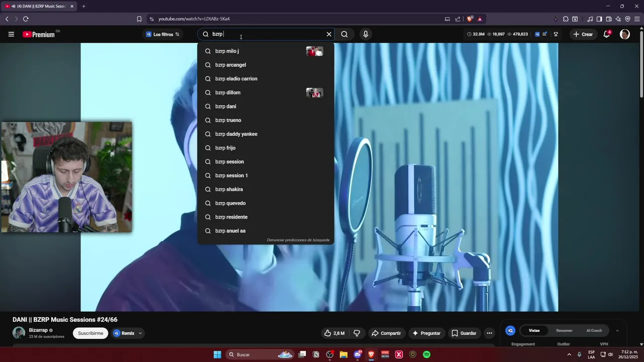Click the Preguntar button
The width and height of the screenshot is (644, 362).
426,333
